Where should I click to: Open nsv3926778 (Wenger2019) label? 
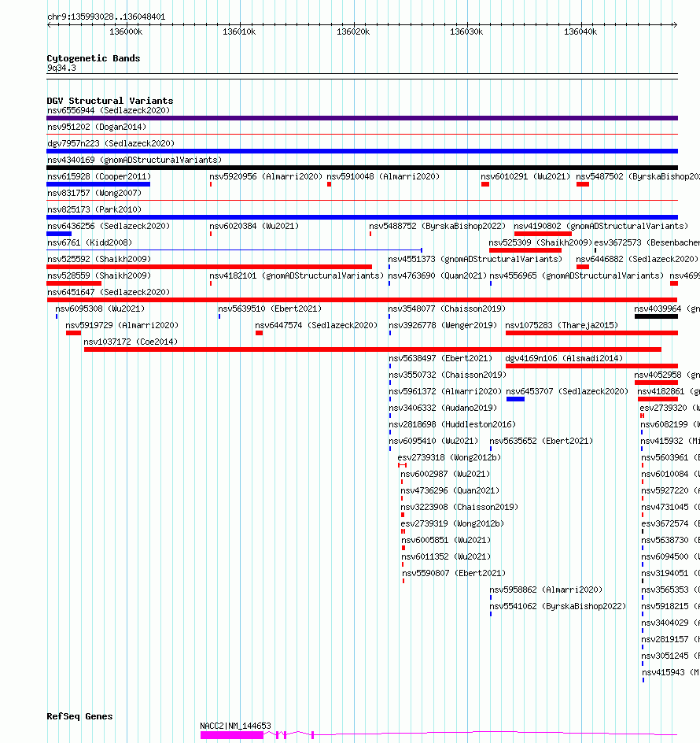[444, 326]
